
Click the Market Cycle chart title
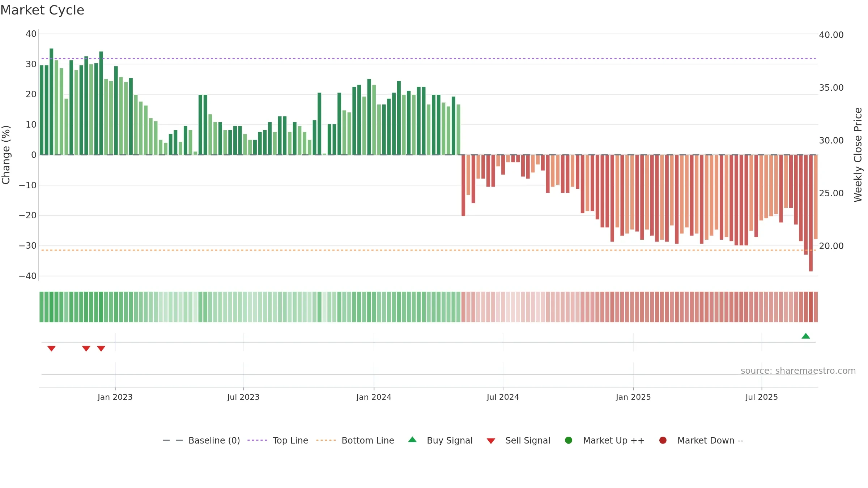[42, 10]
